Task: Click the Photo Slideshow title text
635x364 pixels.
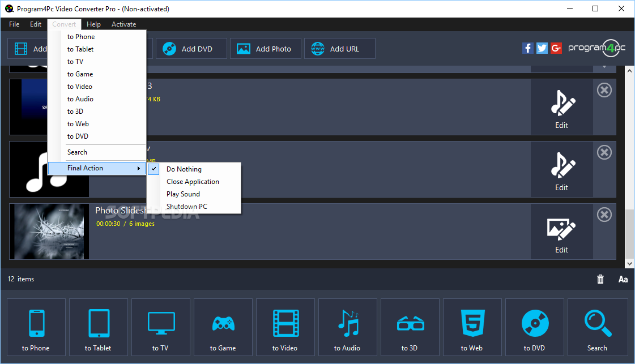Action: tap(120, 211)
